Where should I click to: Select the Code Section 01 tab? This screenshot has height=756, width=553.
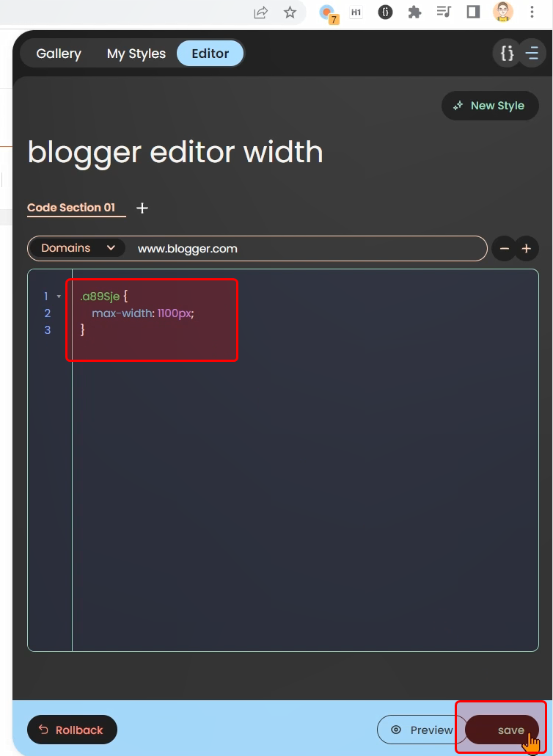coord(71,208)
